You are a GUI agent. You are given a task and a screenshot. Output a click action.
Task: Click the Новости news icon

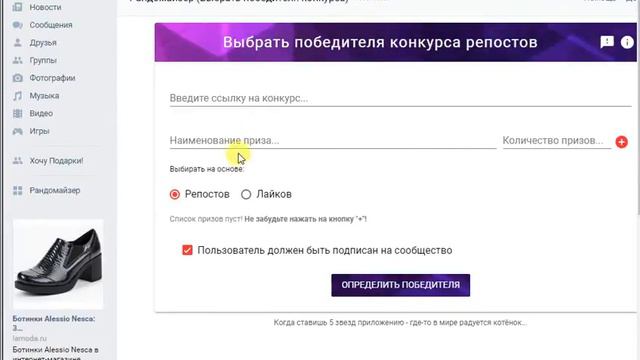pos(18,7)
